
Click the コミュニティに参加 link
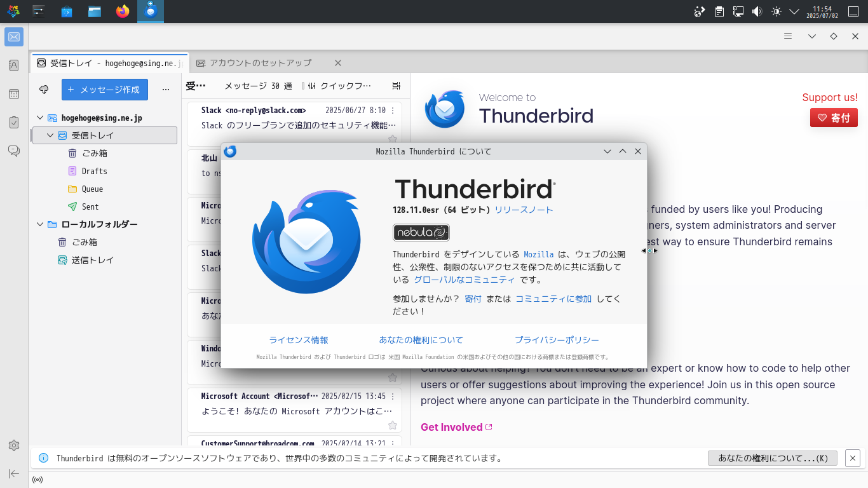coord(553,299)
